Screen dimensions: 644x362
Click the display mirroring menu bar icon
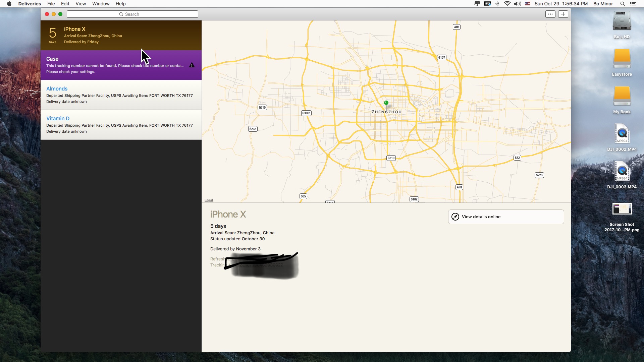[x=477, y=4]
